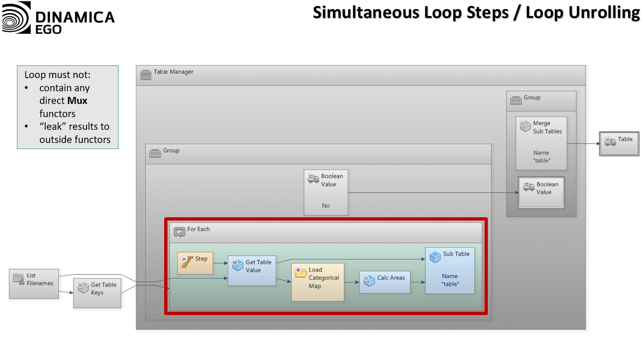Select the Boolean Value output port inside Group
The width and height of the screenshot is (644, 340).
click(x=541, y=192)
